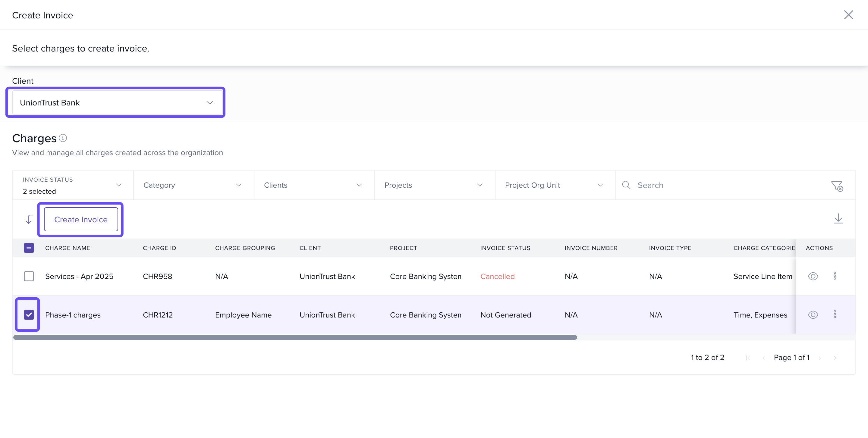
Task: Click the arrow icon beside Create Invoice
Action: 29,220
